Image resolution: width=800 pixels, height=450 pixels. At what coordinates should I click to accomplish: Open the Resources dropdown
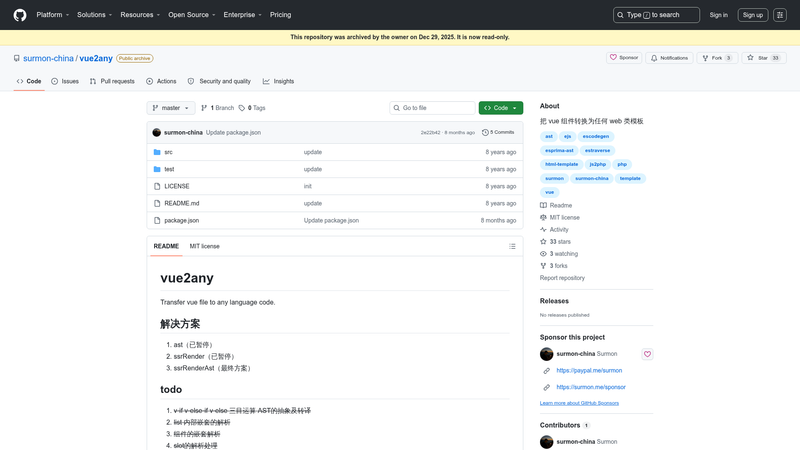140,15
